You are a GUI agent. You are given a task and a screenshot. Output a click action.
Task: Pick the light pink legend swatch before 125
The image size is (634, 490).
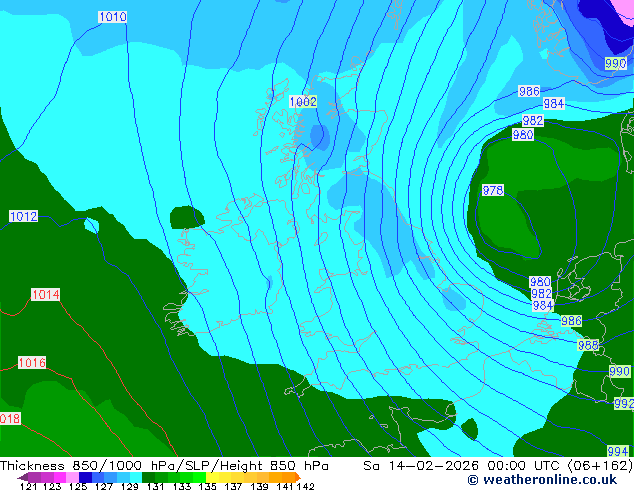pos(72,477)
